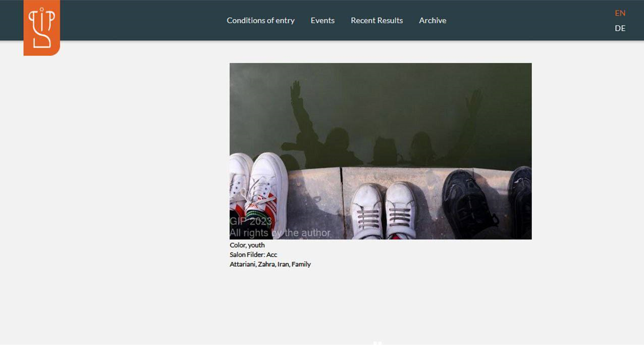
Task: Click the 'Salon Filder: Acc' caption text
Action: (253, 255)
